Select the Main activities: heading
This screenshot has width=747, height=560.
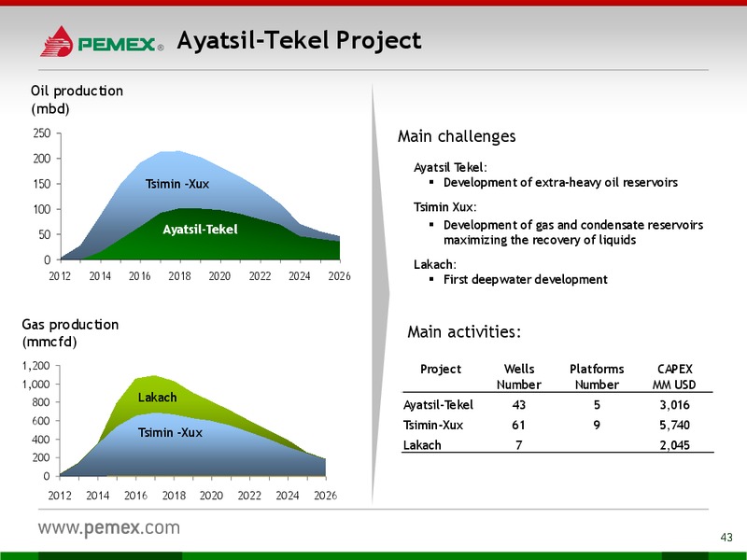[x=464, y=331]
